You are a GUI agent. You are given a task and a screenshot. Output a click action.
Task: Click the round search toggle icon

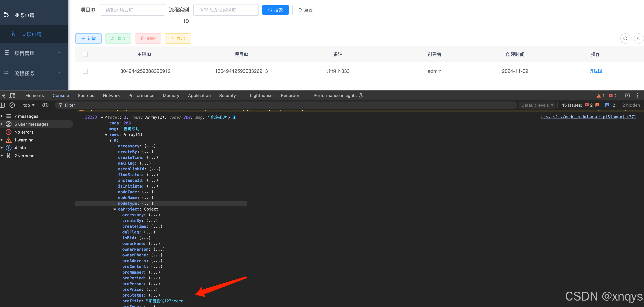(625, 39)
